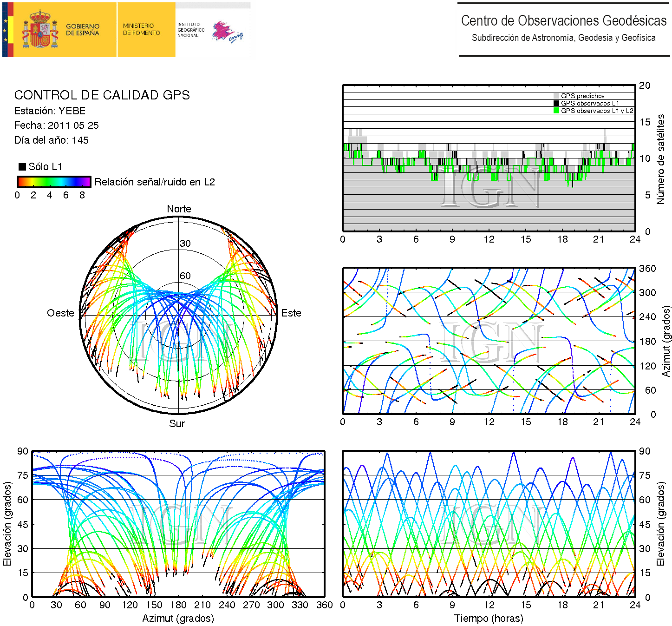Click the gray GPS predichos legend marker

(556, 96)
